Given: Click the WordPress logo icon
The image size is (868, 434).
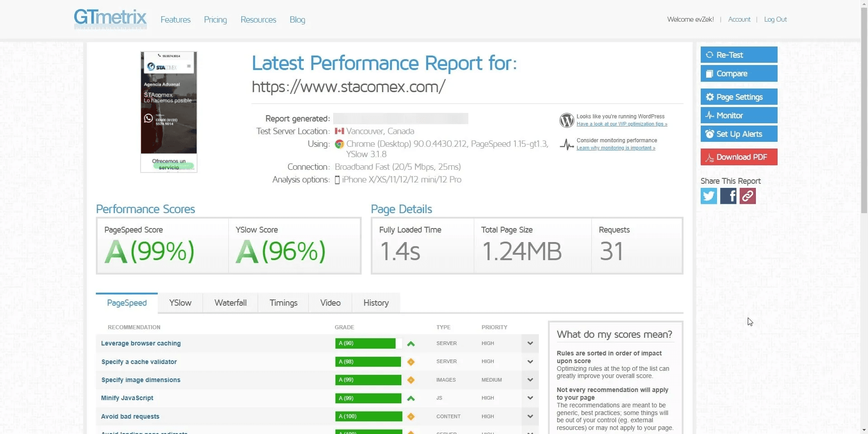Looking at the screenshot, I should point(566,120).
